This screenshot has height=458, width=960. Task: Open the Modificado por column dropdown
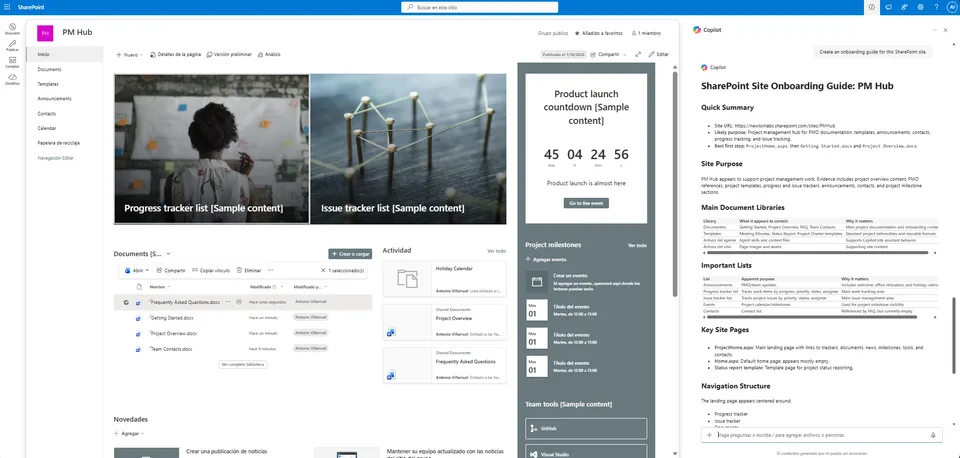pyautogui.click(x=310, y=287)
